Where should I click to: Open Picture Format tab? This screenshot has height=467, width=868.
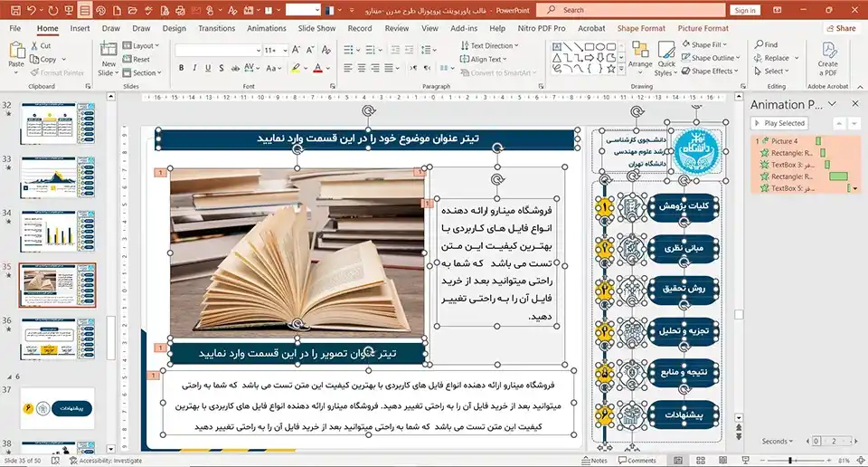click(x=703, y=28)
